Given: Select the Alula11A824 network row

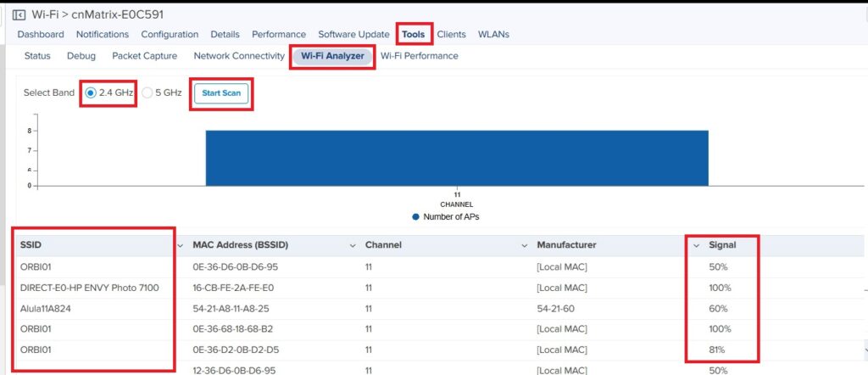Looking at the screenshot, I should pyautogui.click(x=45, y=308).
